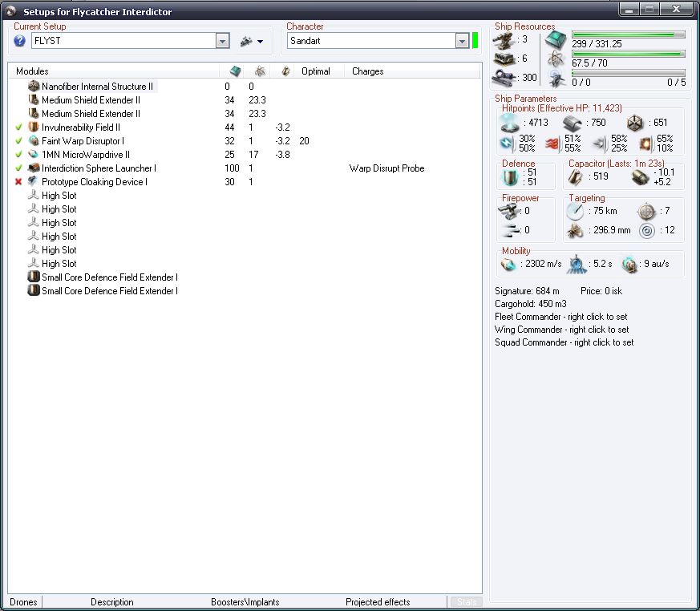Click the powergrid resource icon
This screenshot has width=700, height=611.
point(556,59)
